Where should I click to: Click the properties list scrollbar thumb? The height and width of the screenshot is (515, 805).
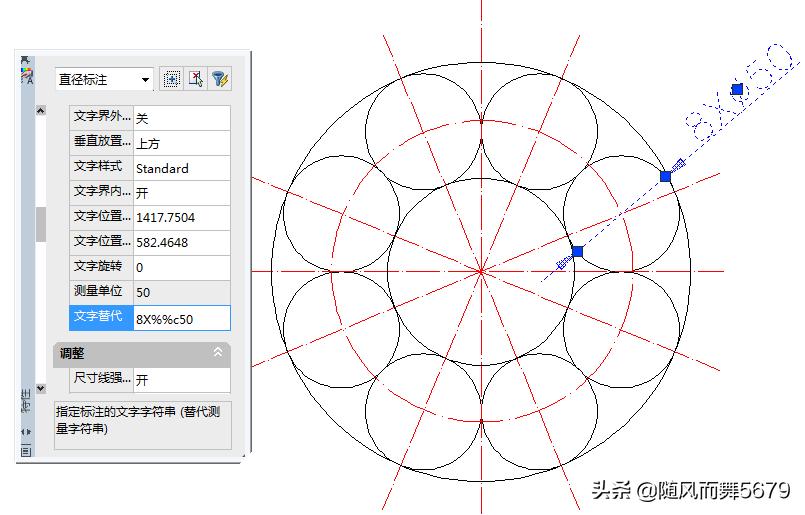click(x=41, y=224)
